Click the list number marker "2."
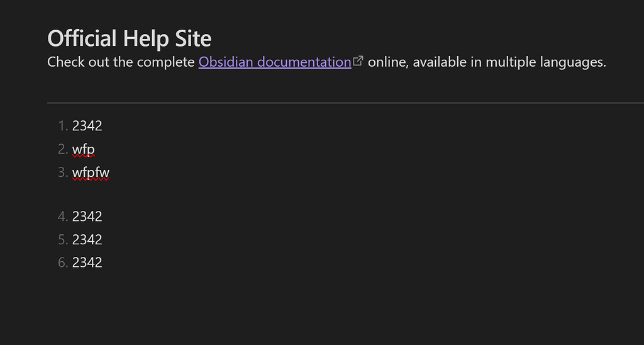Screen dimensions: 644x345 coord(62,149)
